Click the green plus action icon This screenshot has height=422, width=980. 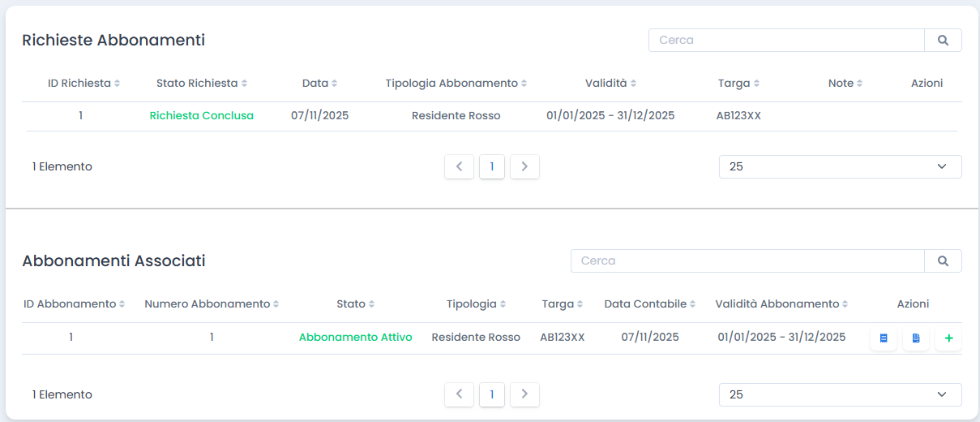tap(948, 338)
